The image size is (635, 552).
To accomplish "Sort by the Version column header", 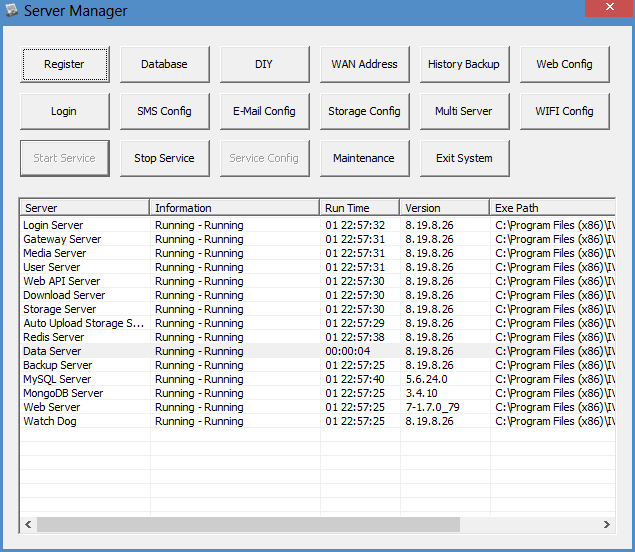I will click(445, 208).
